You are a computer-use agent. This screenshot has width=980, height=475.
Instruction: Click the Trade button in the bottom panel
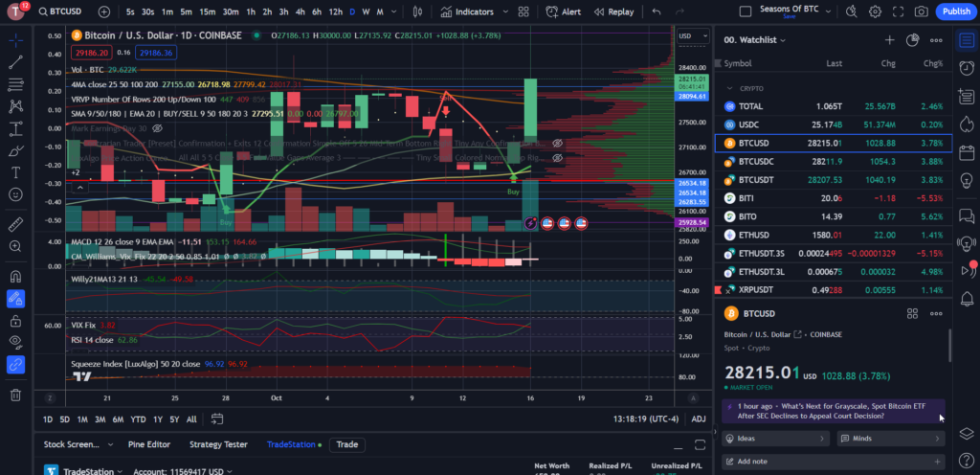pyautogui.click(x=347, y=445)
